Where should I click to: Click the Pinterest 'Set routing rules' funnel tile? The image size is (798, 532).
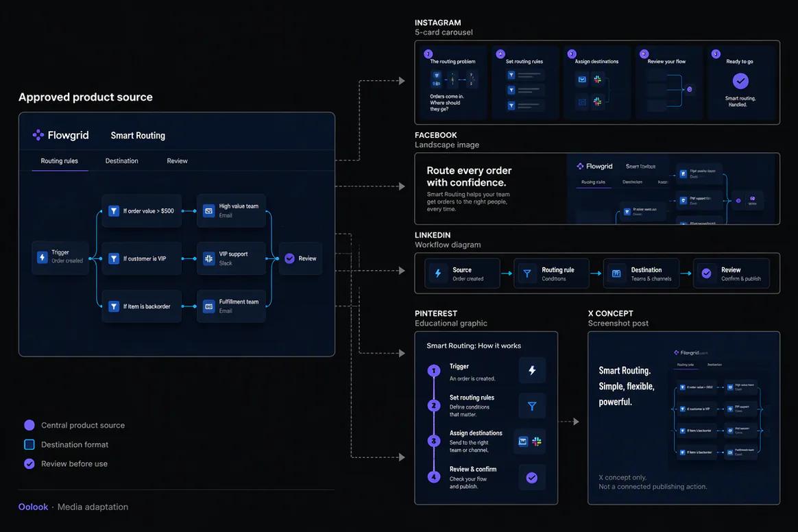pyautogui.click(x=532, y=406)
